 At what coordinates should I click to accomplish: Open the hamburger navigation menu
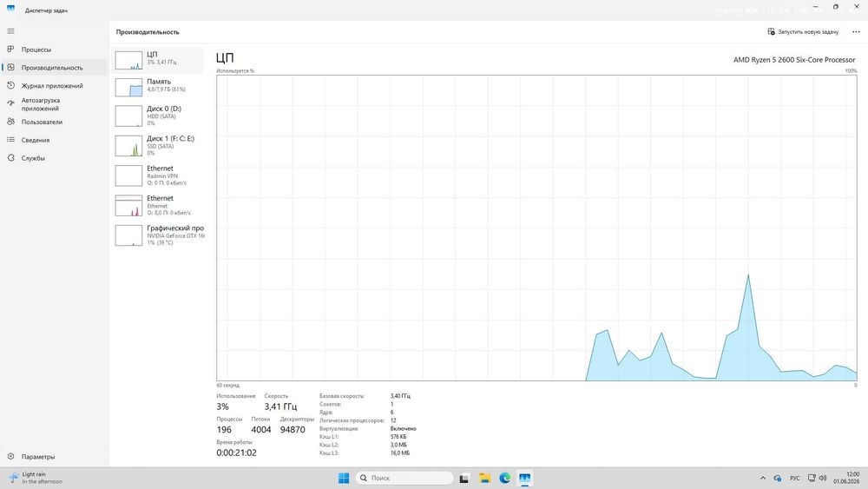click(x=10, y=31)
